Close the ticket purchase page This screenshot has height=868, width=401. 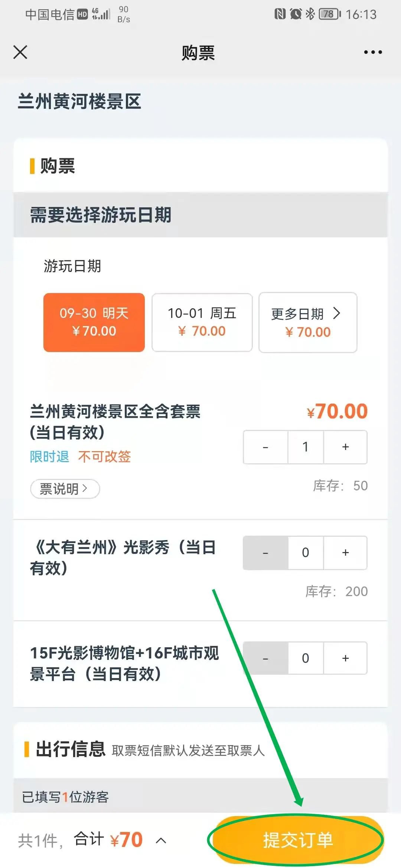20,52
